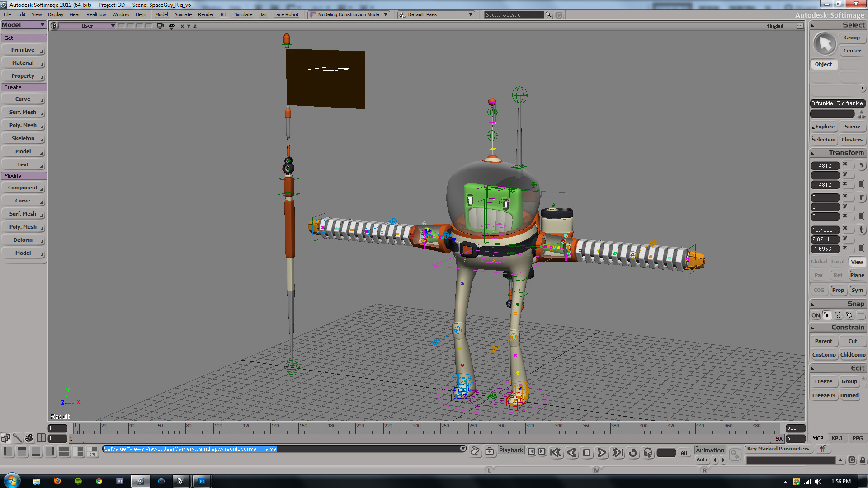The image size is (868, 488).
Task: Jump to the last frame
Action: [x=617, y=452]
